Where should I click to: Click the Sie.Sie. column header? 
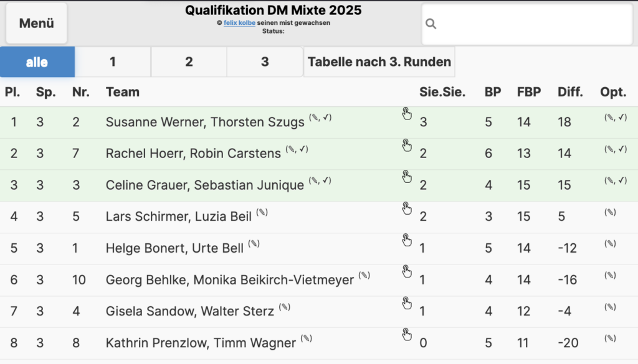(x=442, y=92)
